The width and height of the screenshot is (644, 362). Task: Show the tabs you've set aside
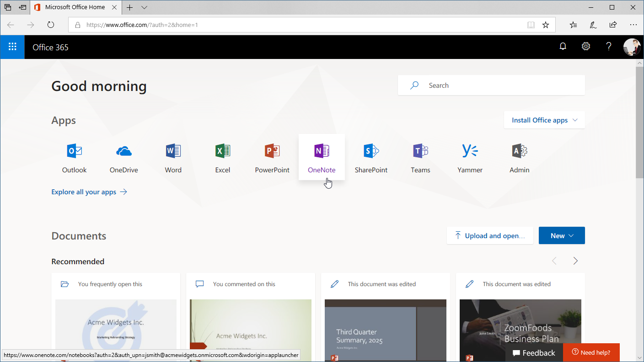(8, 7)
